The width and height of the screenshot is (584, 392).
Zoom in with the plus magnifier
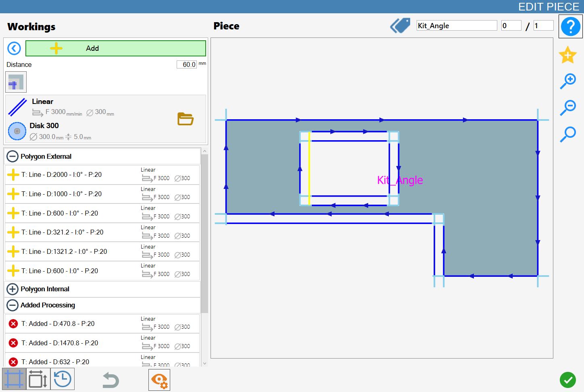point(568,81)
